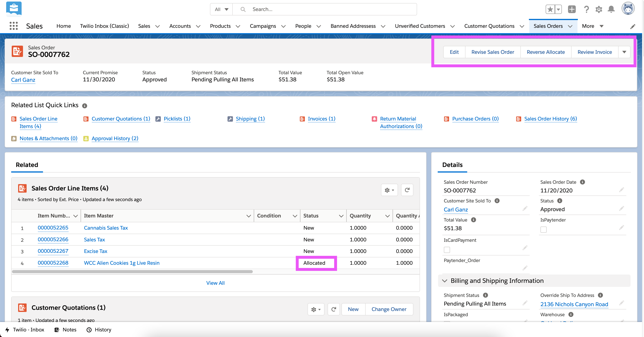Click the Edit button
This screenshot has height=337, width=644.
pyautogui.click(x=454, y=52)
